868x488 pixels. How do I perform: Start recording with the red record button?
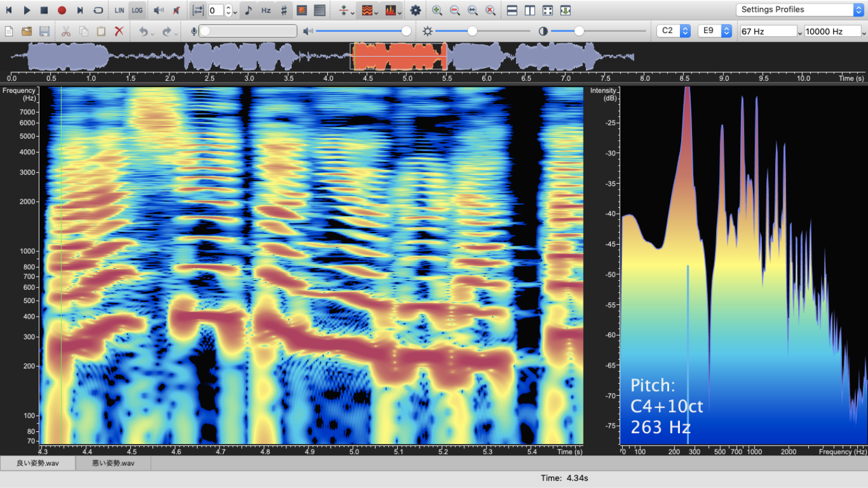pyautogui.click(x=61, y=10)
